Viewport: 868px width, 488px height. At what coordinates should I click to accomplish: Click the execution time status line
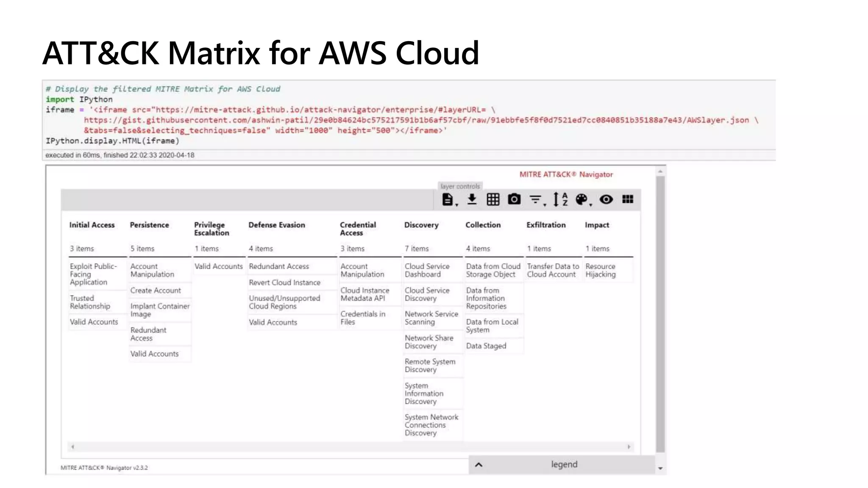click(x=120, y=155)
